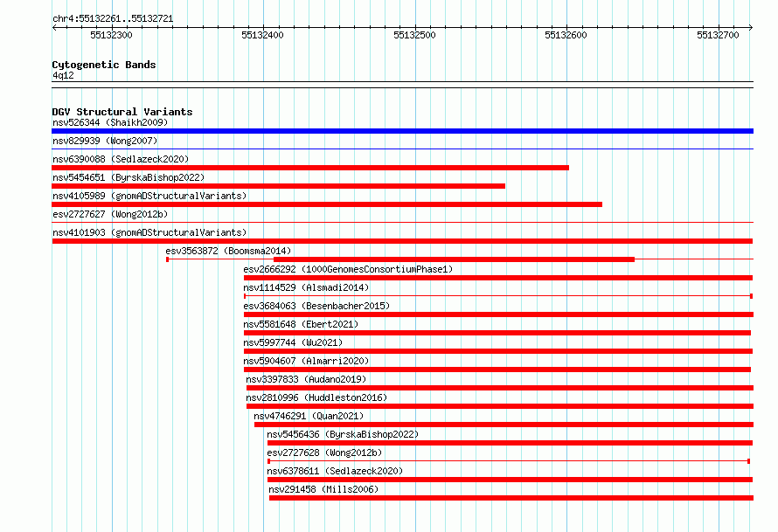This screenshot has height=532, width=778.
Task: Click ruler position 55132400
Action: (x=262, y=35)
